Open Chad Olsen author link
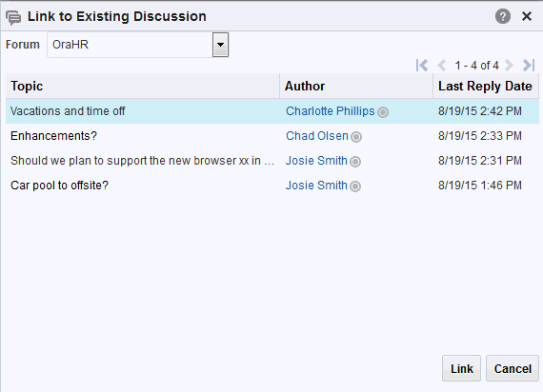This screenshot has height=392, width=543. coord(317,136)
